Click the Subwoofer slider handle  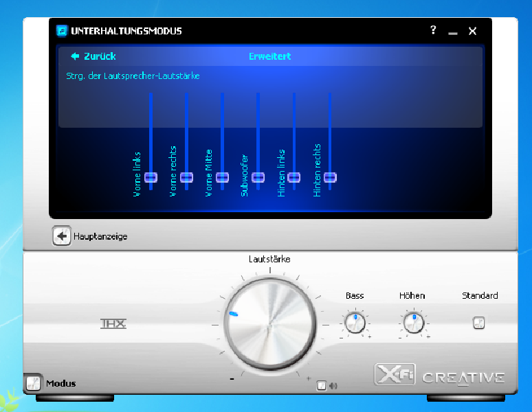click(258, 177)
